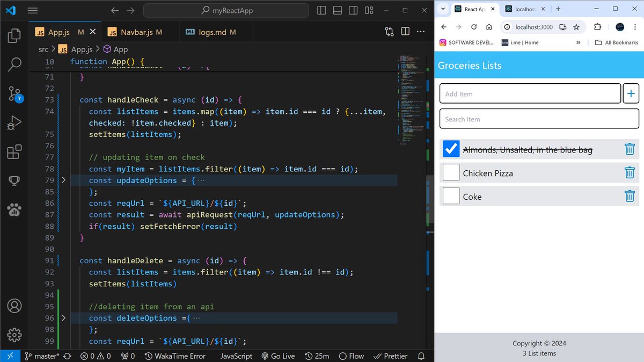The width and height of the screenshot is (644, 362).
Task: Switch to the React App browser tab
Action: tap(474, 9)
